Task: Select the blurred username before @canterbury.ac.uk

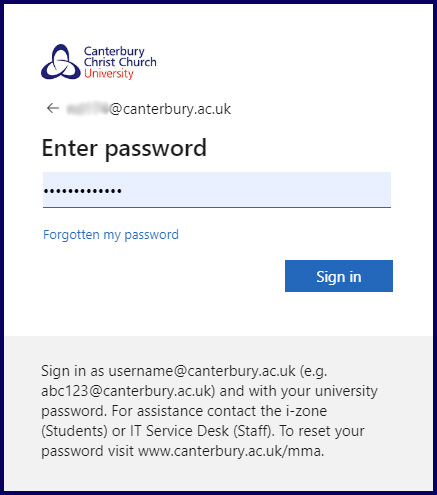Action: pos(88,109)
